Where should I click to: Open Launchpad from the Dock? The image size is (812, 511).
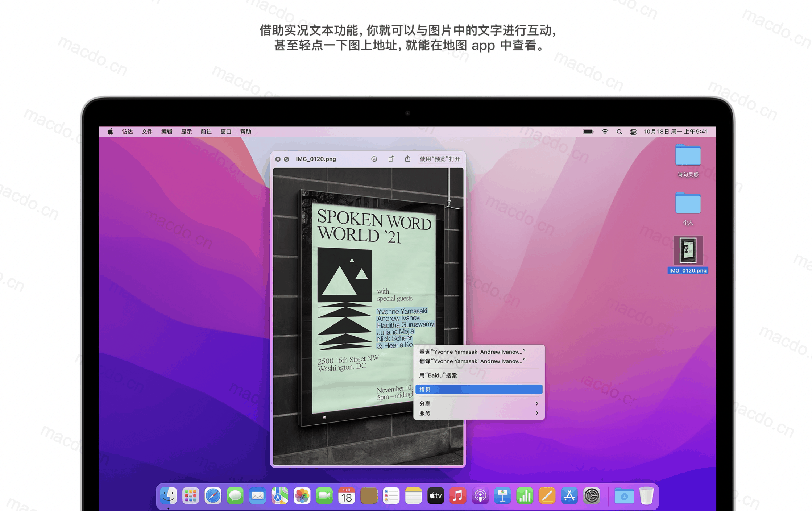pyautogui.click(x=191, y=496)
